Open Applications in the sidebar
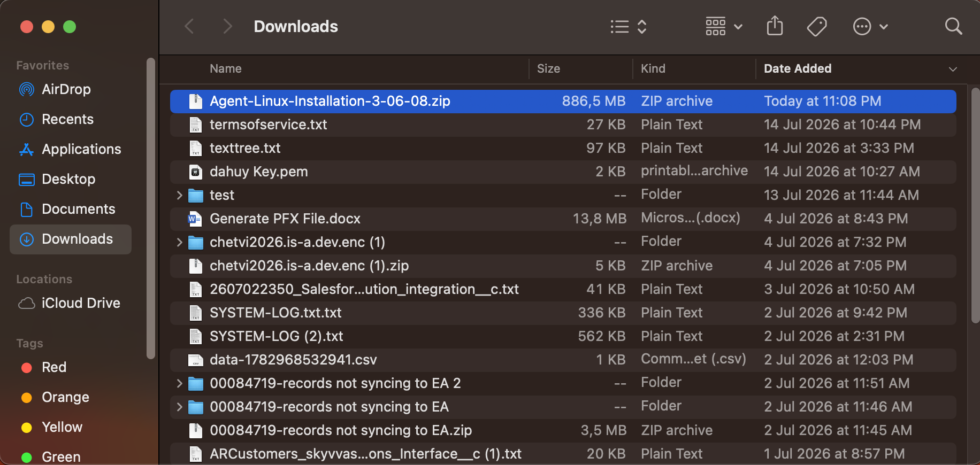Image resolution: width=980 pixels, height=465 pixels. point(70,149)
